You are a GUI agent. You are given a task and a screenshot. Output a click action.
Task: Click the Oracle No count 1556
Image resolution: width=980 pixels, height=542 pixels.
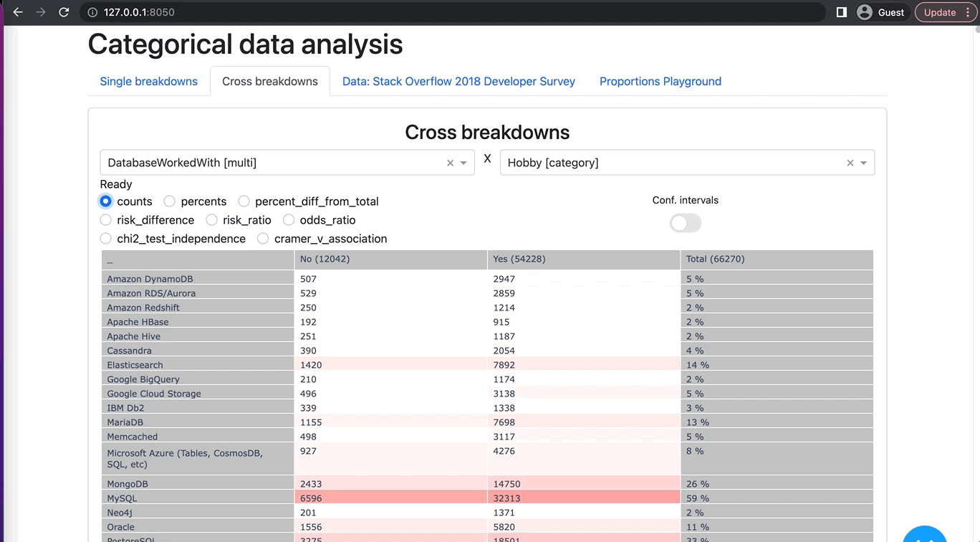coord(390,527)
